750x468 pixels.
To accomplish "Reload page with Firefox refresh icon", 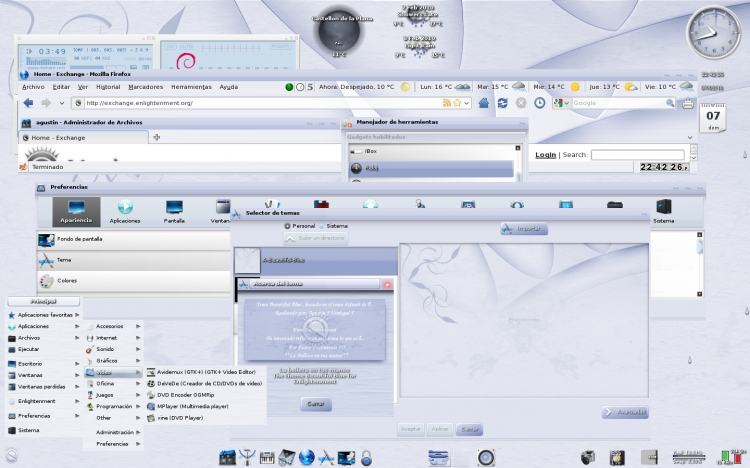I will pos(502,103).
